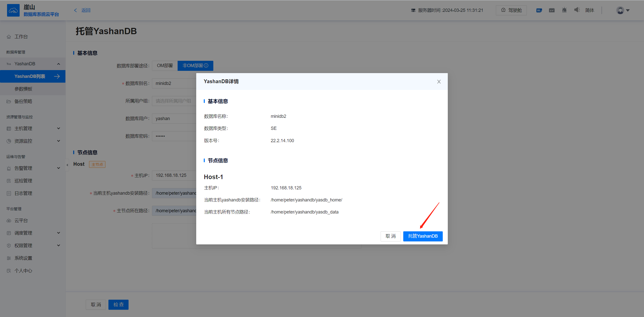Click the 托管YashanDB confirm button
This screenshot has width=644, height=317.
pos(423,236)
